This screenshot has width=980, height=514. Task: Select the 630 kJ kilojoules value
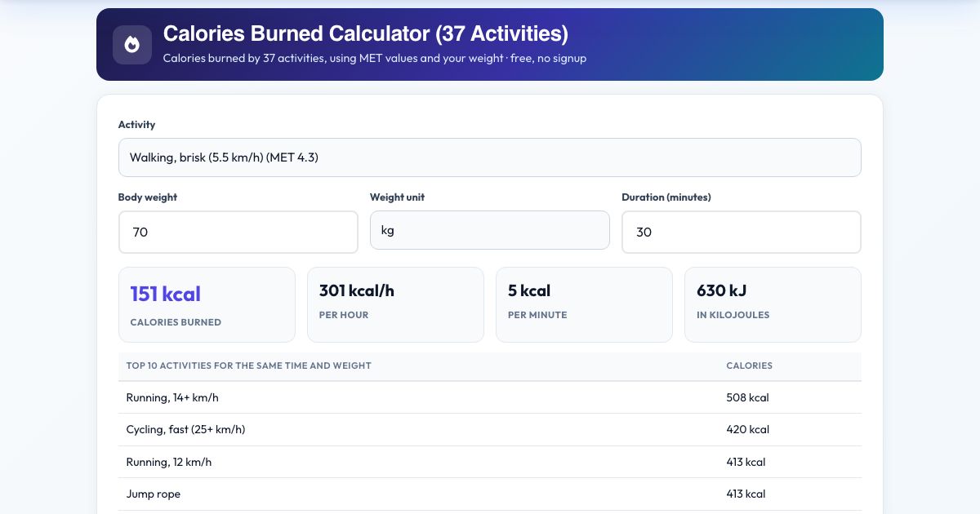[x=722, y=290]
